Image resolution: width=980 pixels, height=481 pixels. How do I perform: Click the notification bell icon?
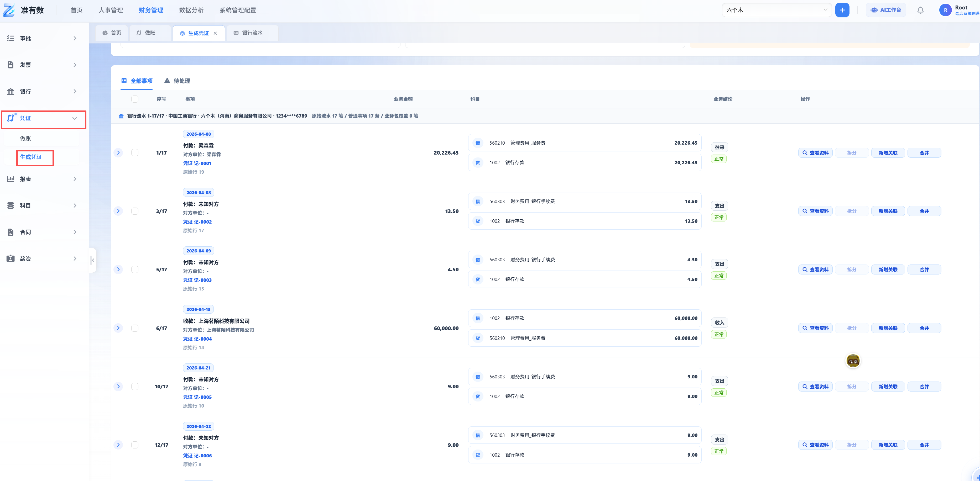(920, 10)
